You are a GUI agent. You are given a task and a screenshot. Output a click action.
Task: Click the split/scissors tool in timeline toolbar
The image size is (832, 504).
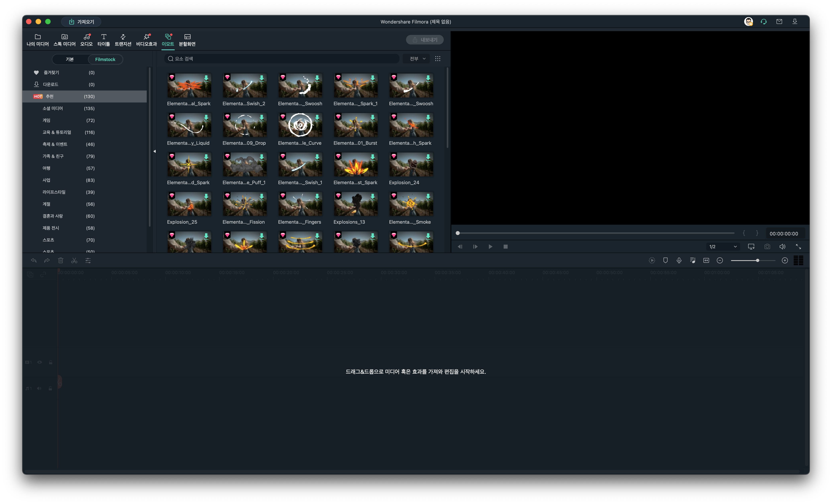pos(74,260)
